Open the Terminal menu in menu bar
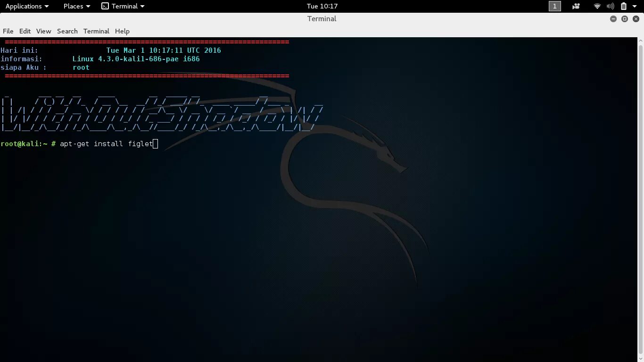644x362 pixels. (96, 31)
